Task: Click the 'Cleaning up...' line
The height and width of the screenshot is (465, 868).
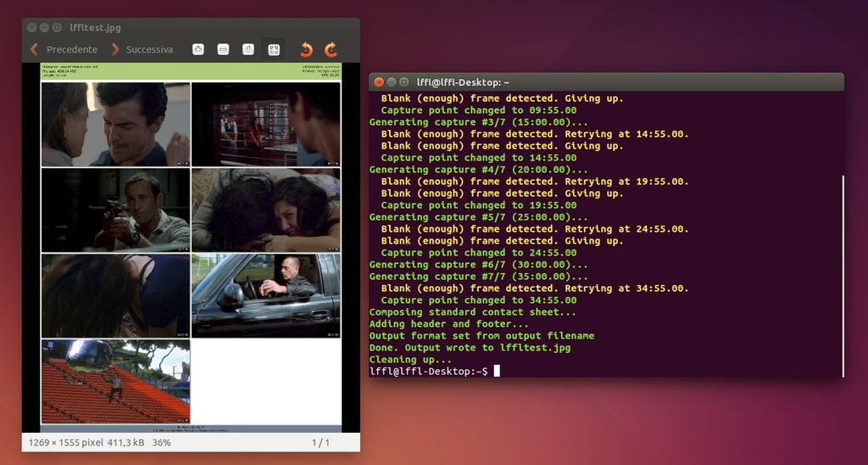Action: click(410, 360)
